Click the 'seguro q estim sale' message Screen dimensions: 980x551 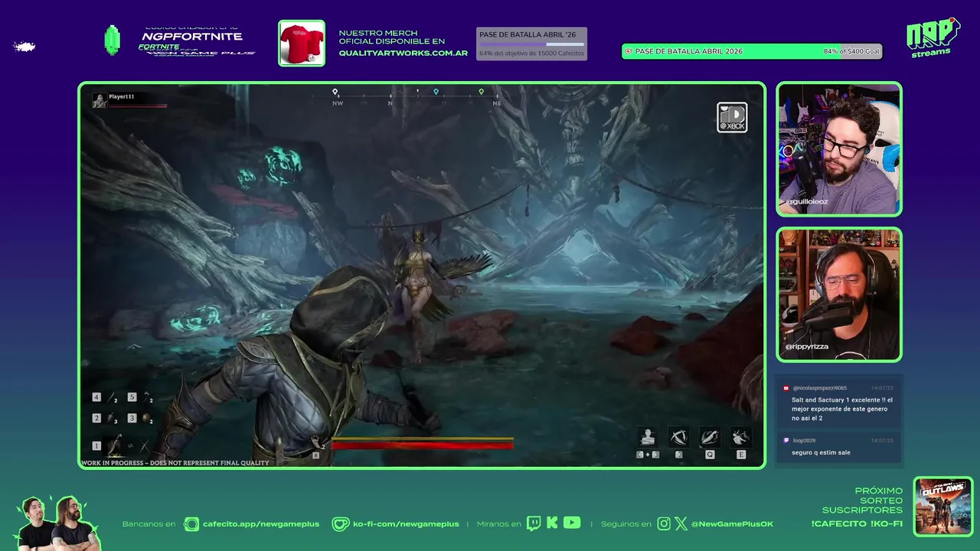point(821,452)
